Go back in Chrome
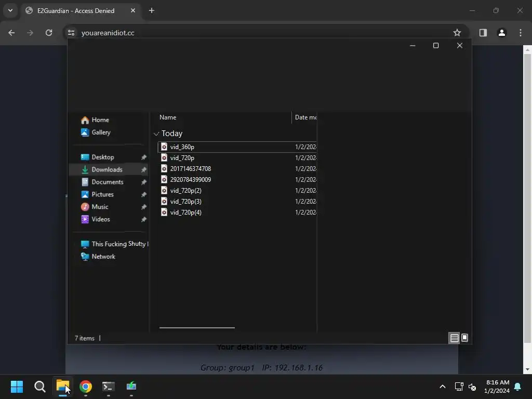Viewport: 532px width, 399px height. click(11, 33)
